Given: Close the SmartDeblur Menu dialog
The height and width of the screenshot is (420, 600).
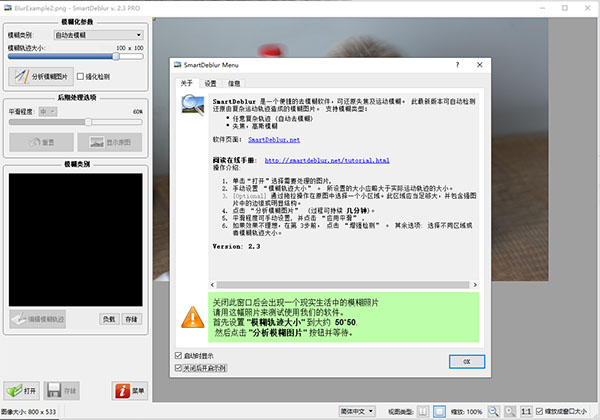Looking at the screenshot, I should point(479,65).
